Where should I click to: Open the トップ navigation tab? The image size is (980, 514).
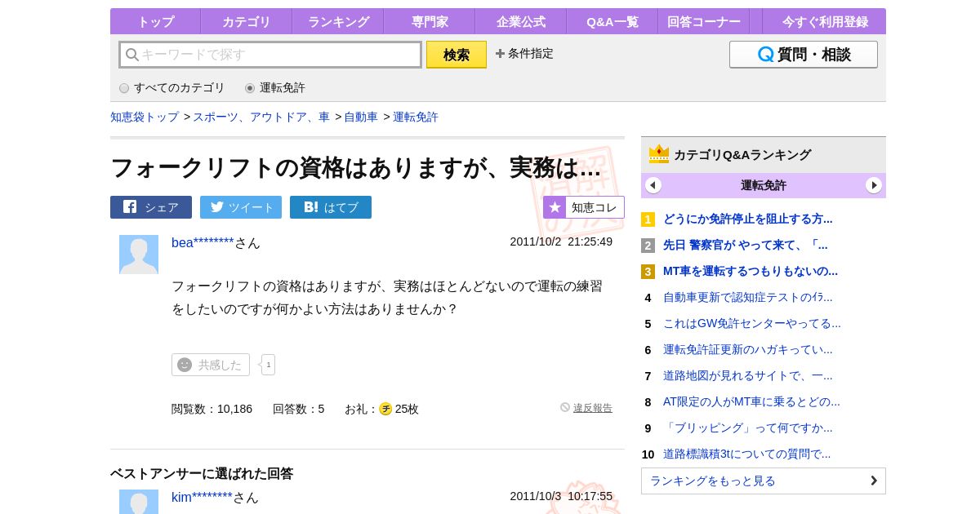coord(155,22)
